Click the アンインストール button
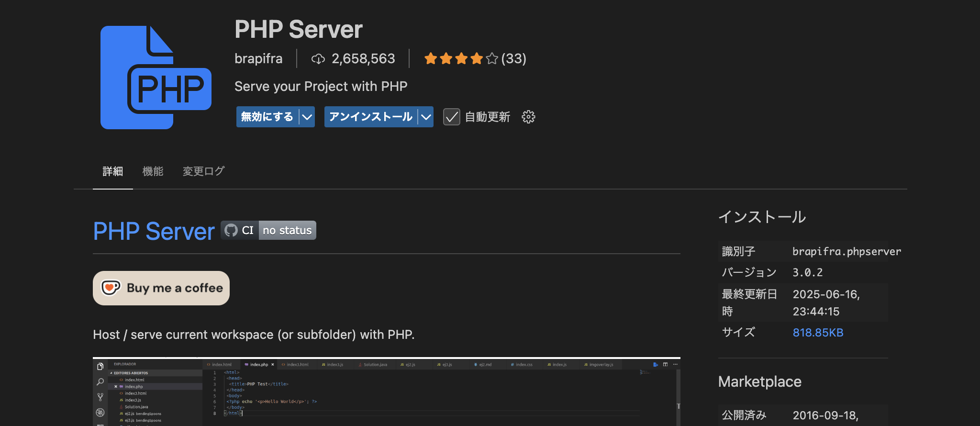The image size is (980, 426). [370, 117]
